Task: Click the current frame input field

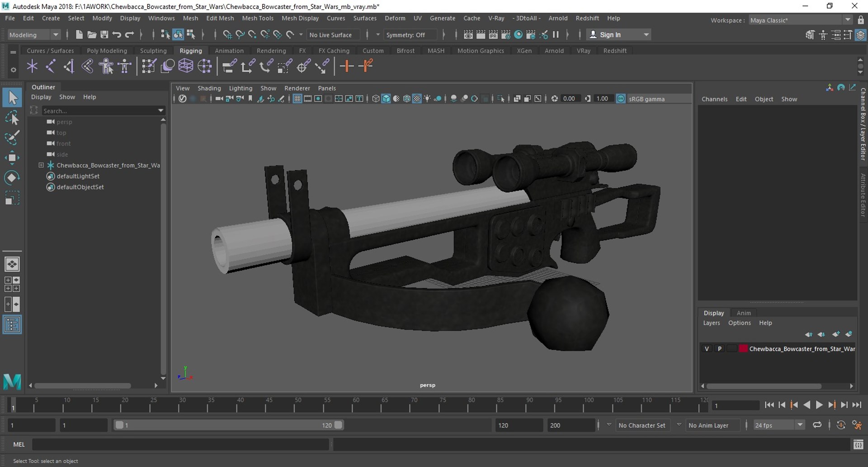Action: [x=736, y=405]
